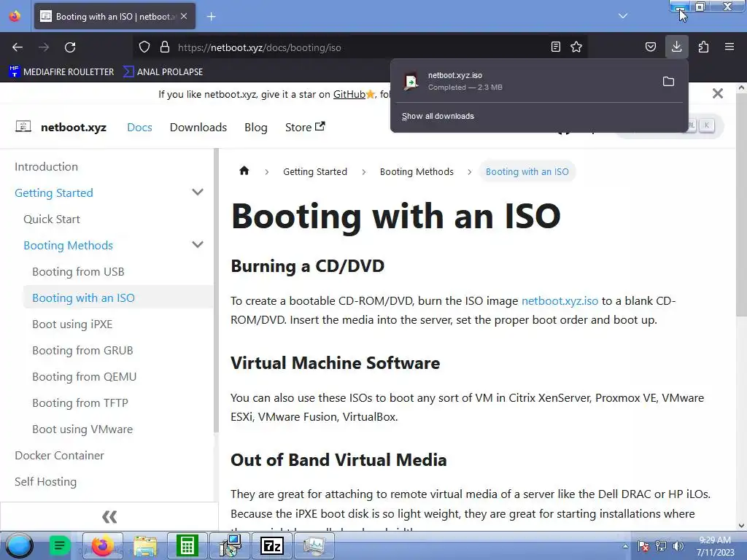Close the Booting with an ISO tab
The image size is (747, 560).
(184, 16)
